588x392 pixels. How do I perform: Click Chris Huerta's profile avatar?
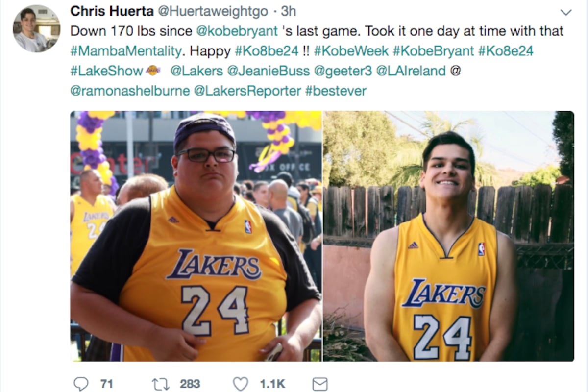click(x=37, y=28)
